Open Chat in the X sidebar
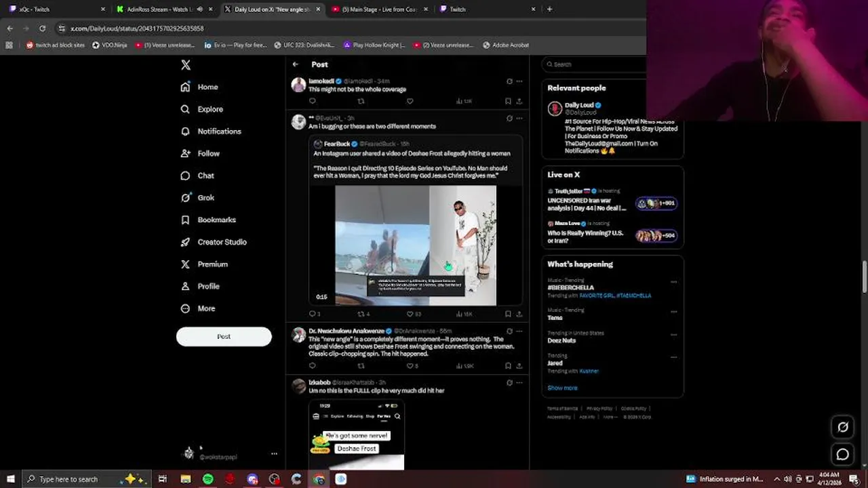Viewport: 868px width, 488px height. point(197,176)
